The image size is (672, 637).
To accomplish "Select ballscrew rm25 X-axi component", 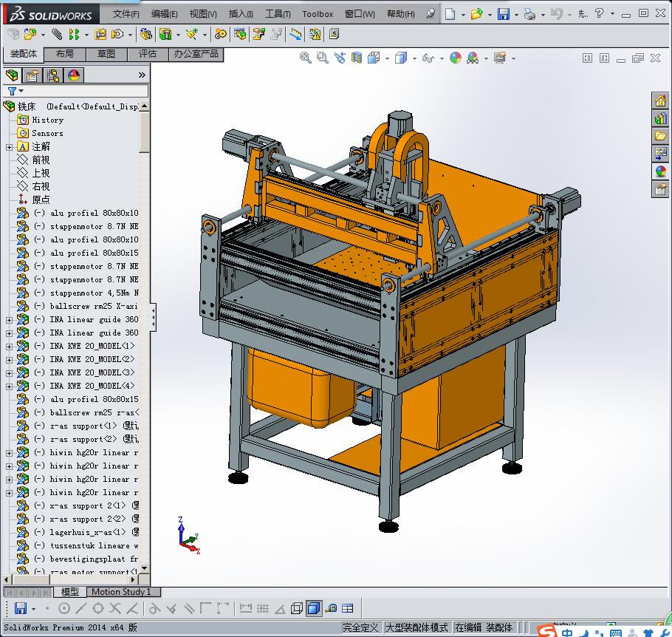I will [x=94, y=306].
